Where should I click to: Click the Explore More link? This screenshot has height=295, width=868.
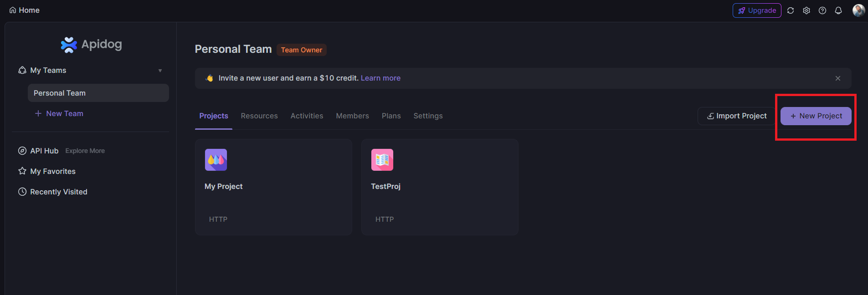(85, 151)
